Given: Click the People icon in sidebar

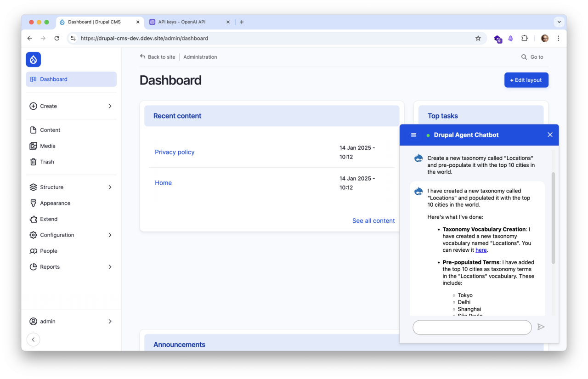Looking at the screenshot, I should click(x=33, y=251).
